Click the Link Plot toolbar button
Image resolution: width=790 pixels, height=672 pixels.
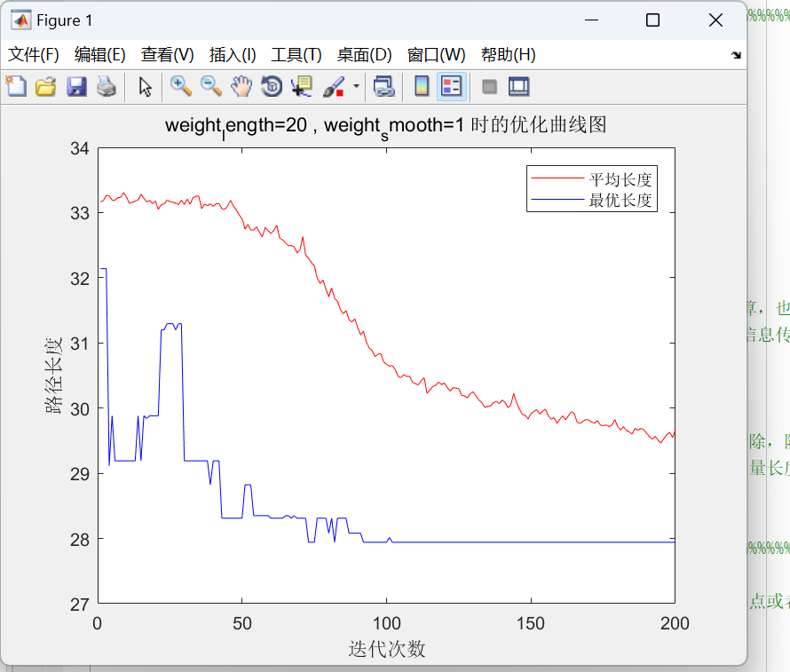383,86
